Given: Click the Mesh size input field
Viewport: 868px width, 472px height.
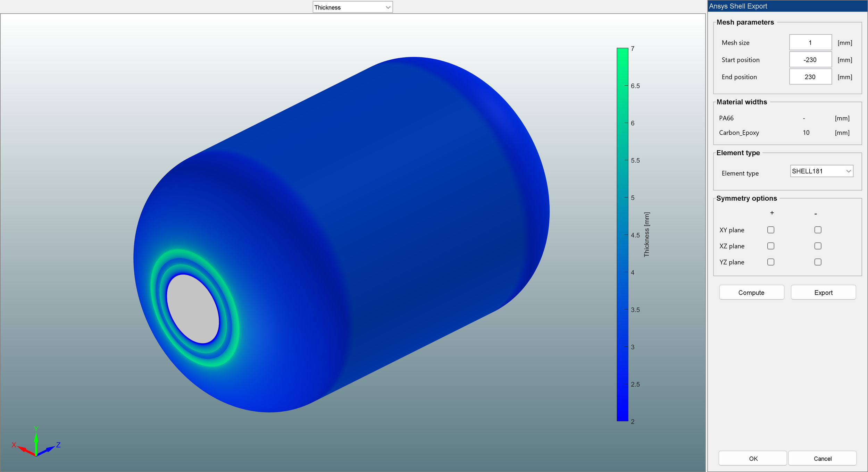Looking at the screenshot, I should [810, 43].
